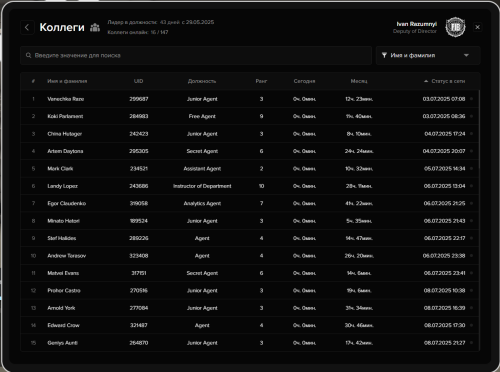500x372 pixels.
Task: Sort table by UID column header
Action: 138,81
